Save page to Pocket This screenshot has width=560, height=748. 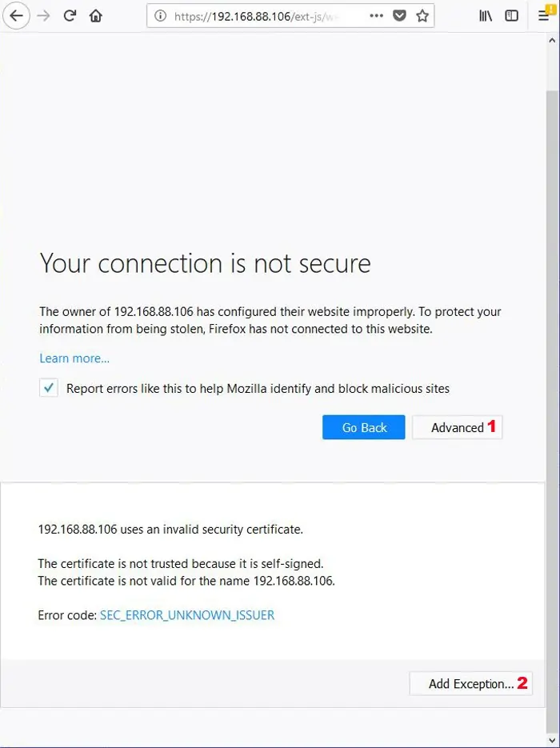coord(399,16)
